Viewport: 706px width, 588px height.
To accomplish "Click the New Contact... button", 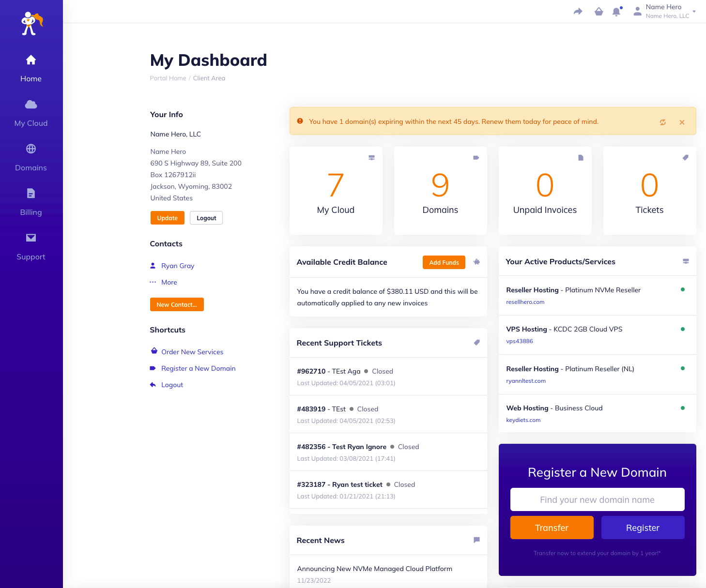I will click(177, 304).
